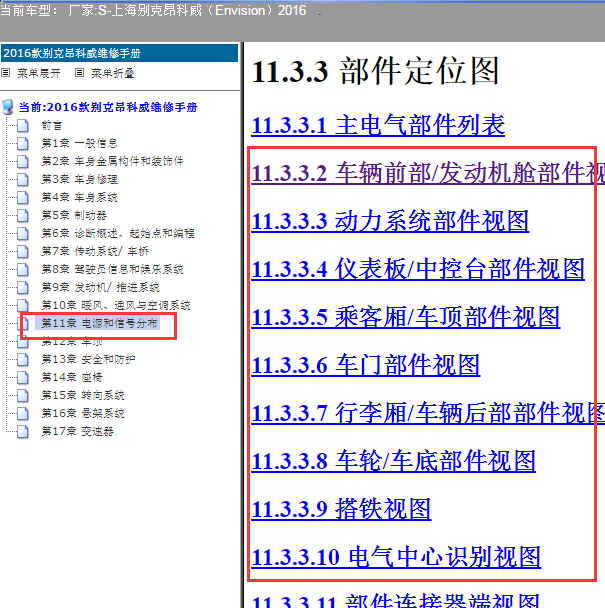Click the 菜单展开 expand-menu icon
The height and width of the screenshot is (608, 605).
5,73
